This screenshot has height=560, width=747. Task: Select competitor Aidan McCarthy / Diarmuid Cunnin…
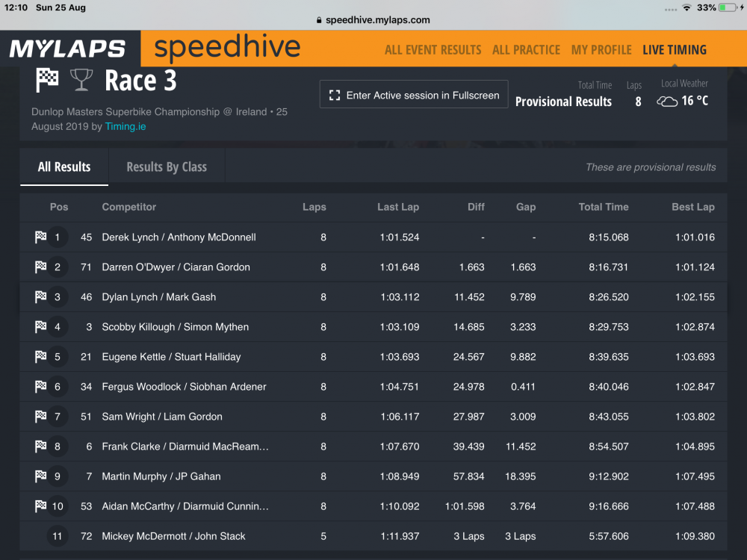pyautogui.click(x=185, y=506)
